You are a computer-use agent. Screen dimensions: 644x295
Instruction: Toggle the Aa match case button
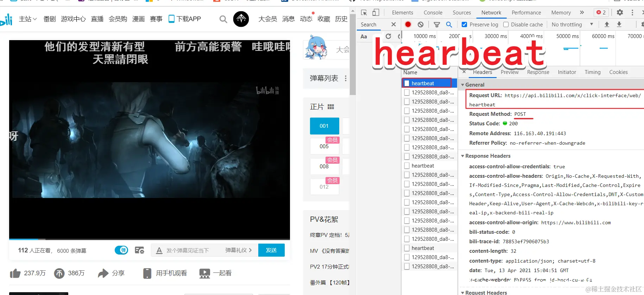click(x=364, y=37)
